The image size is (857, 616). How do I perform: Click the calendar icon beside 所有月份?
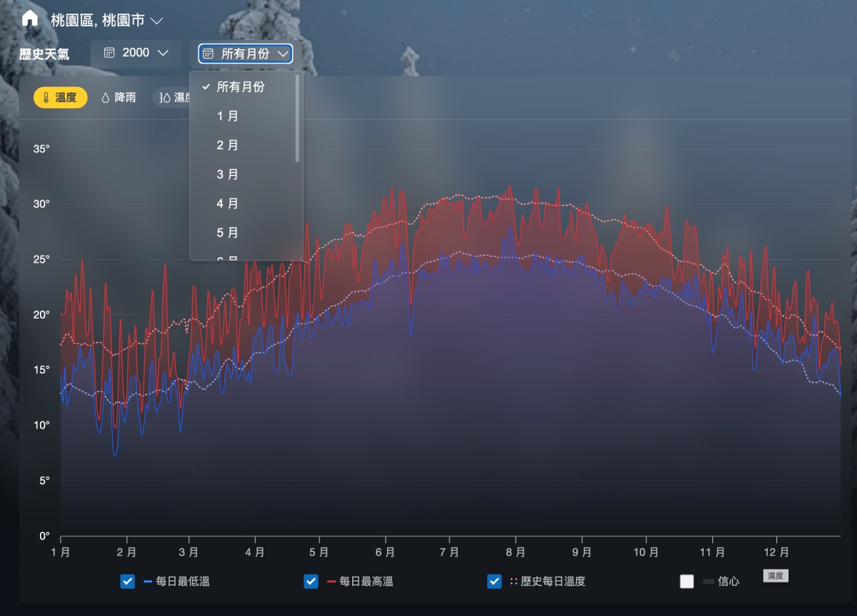(208, 54)
